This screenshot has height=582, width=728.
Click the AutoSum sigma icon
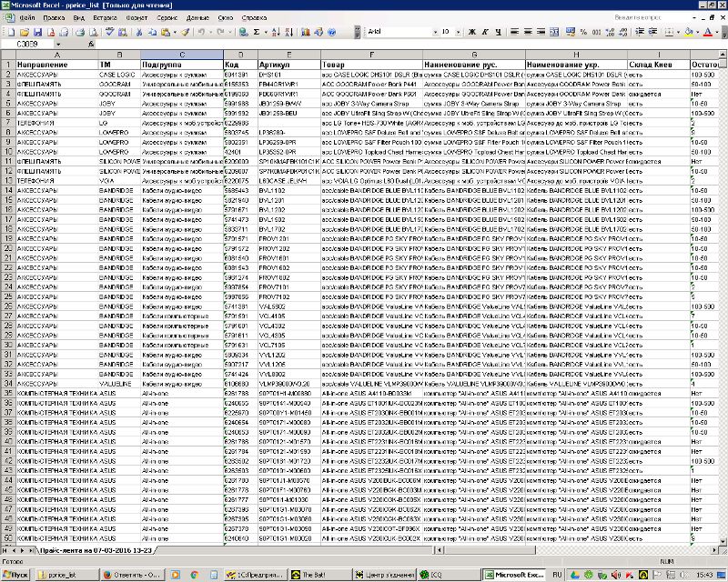pyautogui.click(x=257, y=32)
